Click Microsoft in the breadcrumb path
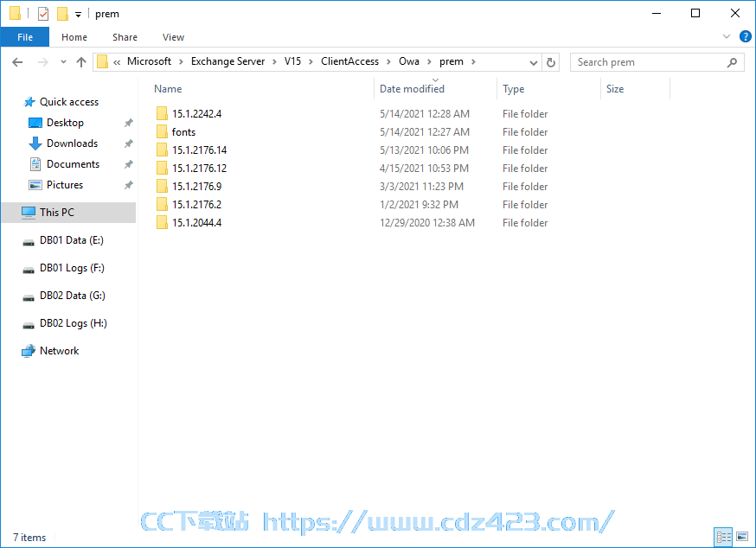This screenshot has height=548, width=756. (149, 61)
